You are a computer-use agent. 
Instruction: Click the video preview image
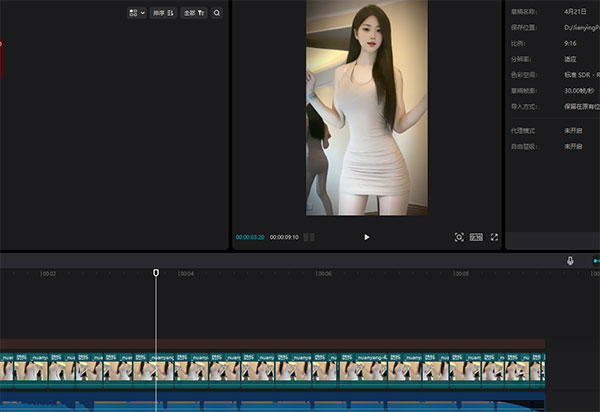367,107
